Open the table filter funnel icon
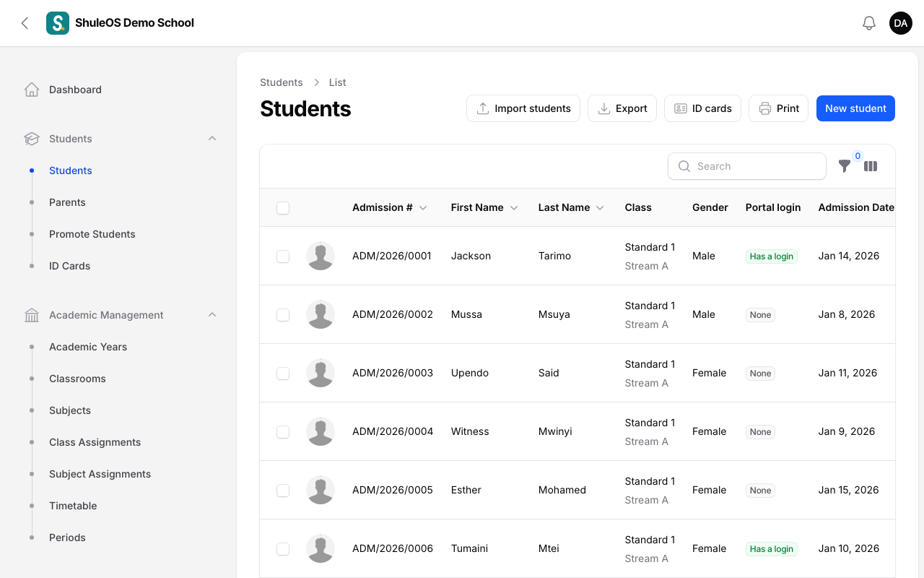 845,166
